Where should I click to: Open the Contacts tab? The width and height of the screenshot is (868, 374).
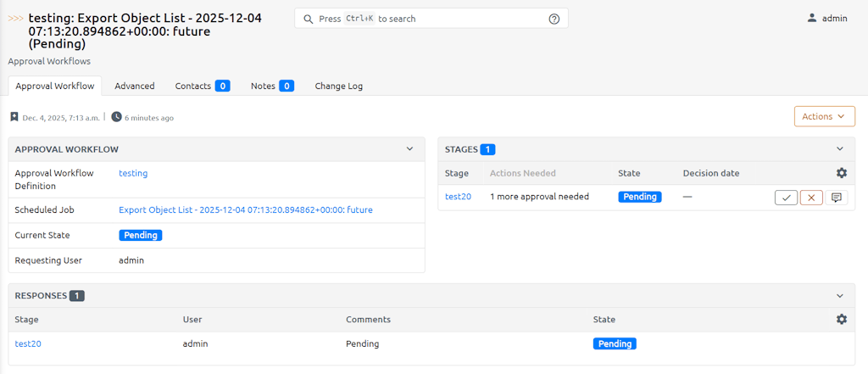click(x=202, y=86)
